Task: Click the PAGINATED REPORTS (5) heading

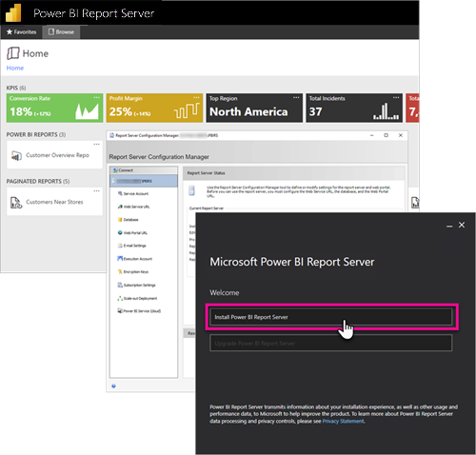Action: point(38,181)
